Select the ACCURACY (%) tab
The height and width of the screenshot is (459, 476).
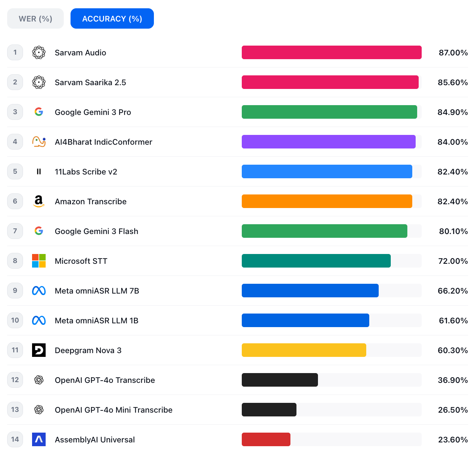click(x=112, y=18)
